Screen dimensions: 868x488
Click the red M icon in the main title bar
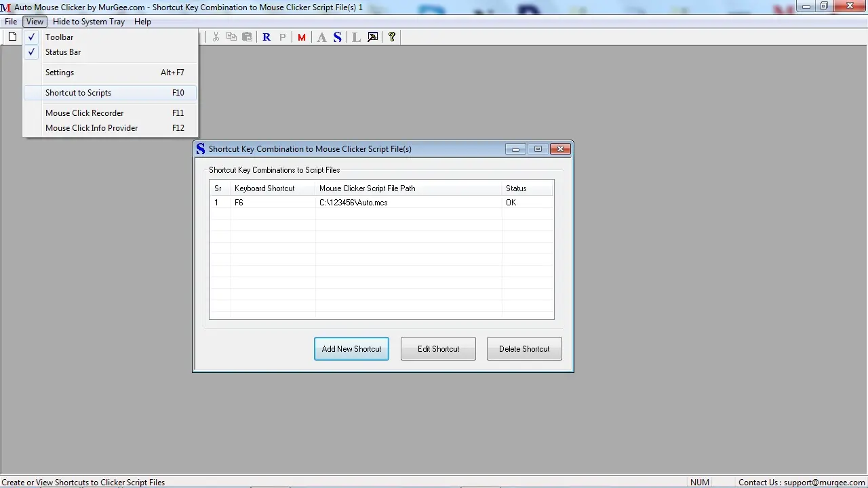5,7
